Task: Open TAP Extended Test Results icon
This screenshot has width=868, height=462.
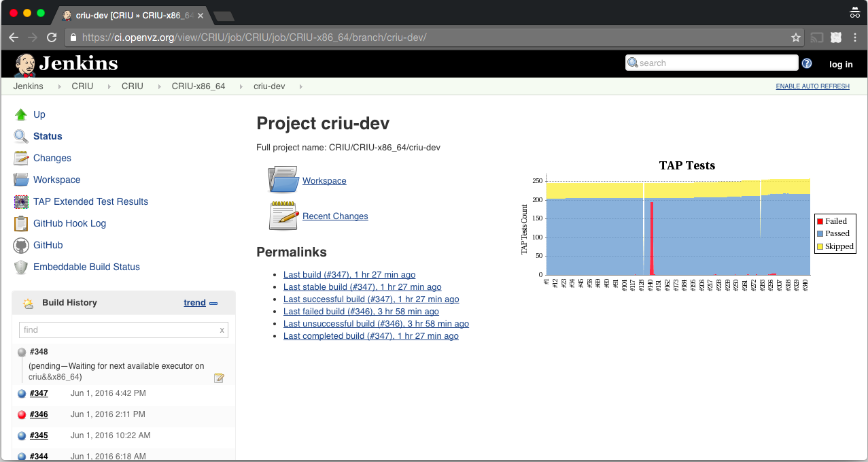Action: [21, 201]
